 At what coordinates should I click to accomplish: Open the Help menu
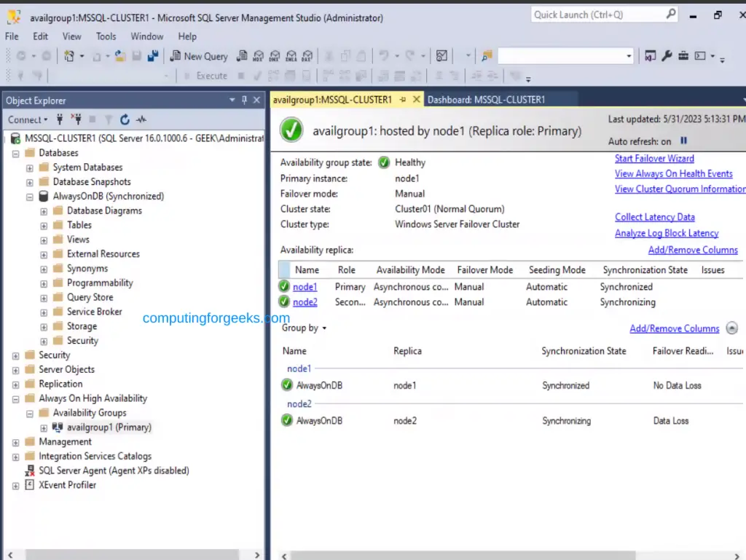[x=187, y=36]
